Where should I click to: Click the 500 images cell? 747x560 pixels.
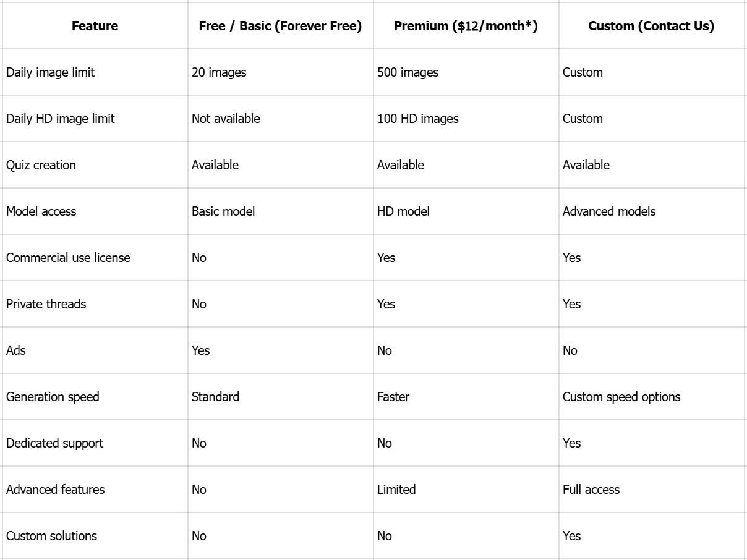click(408, 72)
